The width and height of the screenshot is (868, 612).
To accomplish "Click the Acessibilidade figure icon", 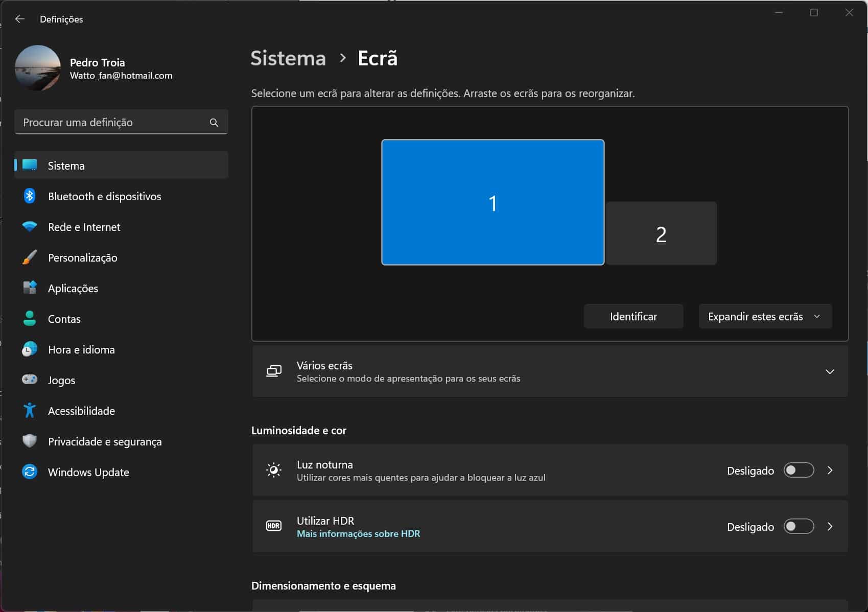I will (30, 410).
